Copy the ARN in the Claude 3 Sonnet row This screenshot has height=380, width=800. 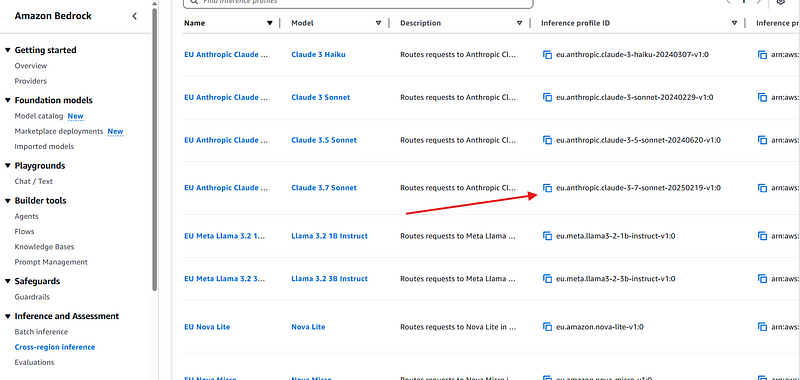762,97
